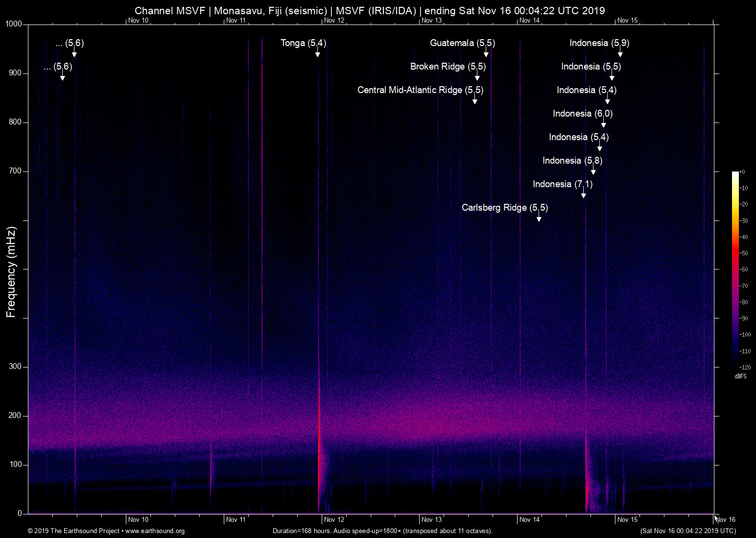The height and width of the screenshot is (538, 756).
Task: Select the audio speed-up description text
Action: coord(382,531)
